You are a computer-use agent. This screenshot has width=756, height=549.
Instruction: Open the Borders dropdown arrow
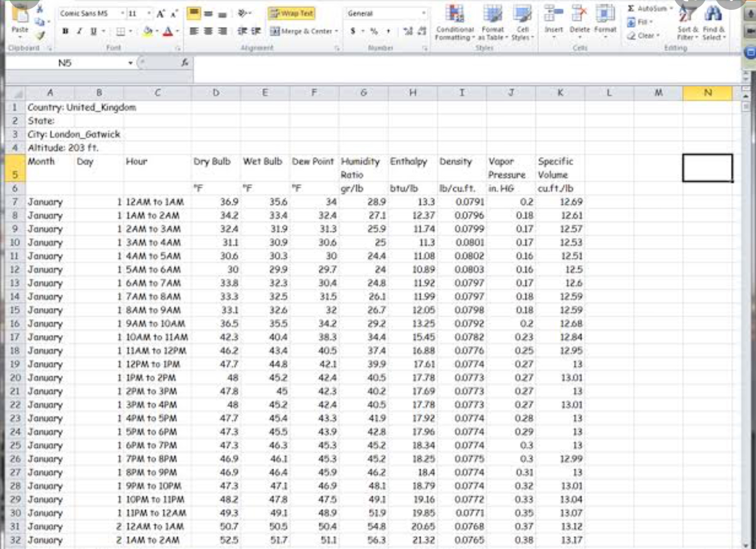click(x=130, y=31)
